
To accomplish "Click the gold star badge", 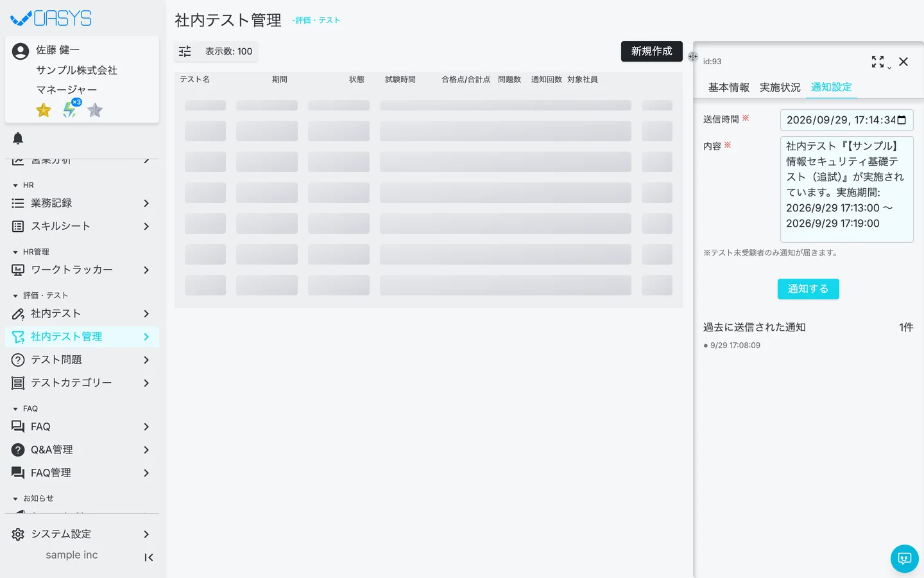I will (44, 110).
